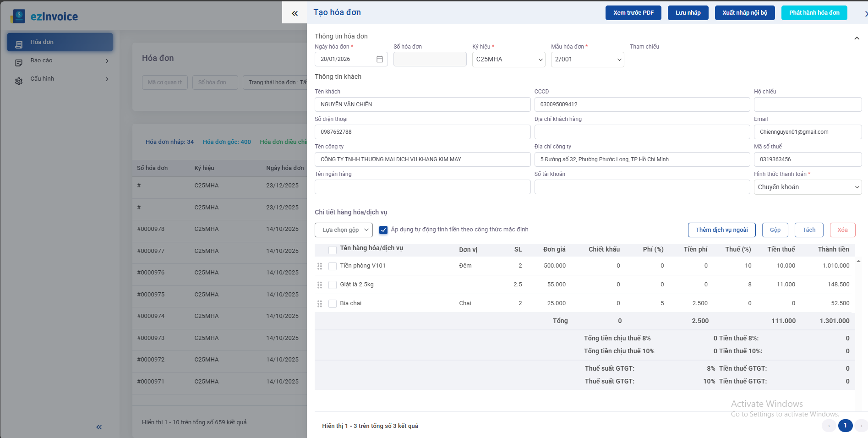Screen dimensions: 868x438
Task: Expand the Báo cáo menu
Action: (x=107, y=61)
